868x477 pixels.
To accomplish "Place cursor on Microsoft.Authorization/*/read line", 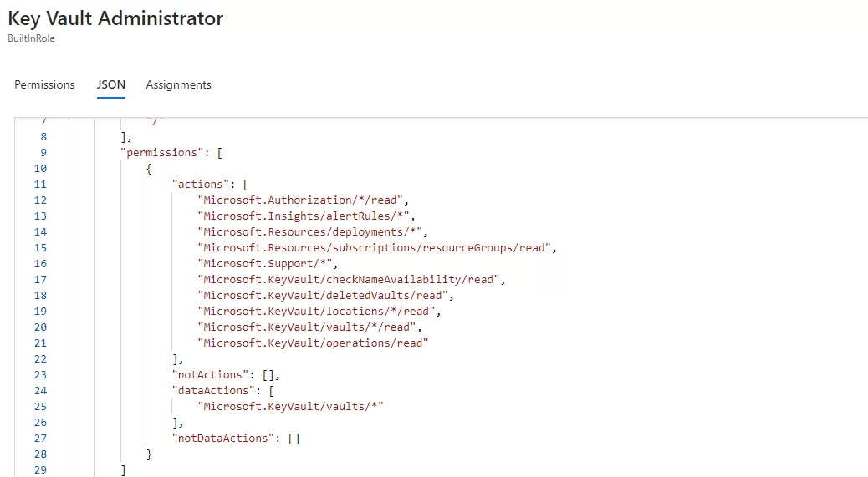I will [301, 200].
